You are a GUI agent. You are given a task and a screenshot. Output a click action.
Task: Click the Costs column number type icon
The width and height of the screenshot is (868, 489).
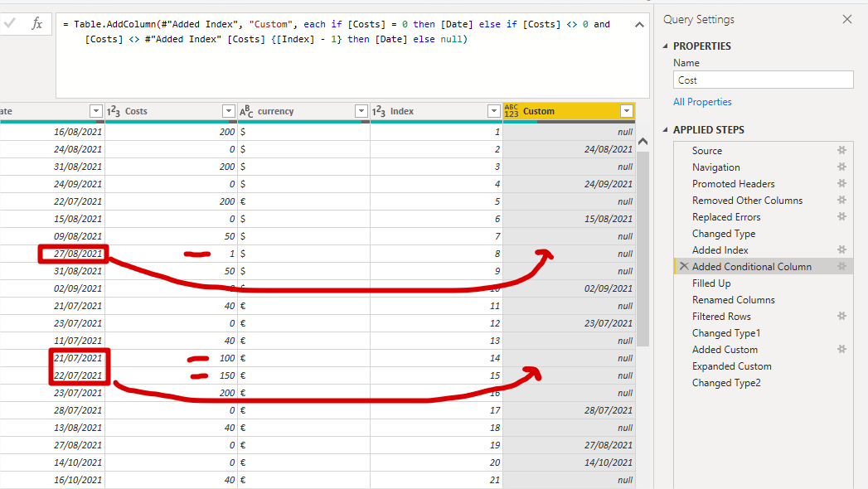coord(114,111)
